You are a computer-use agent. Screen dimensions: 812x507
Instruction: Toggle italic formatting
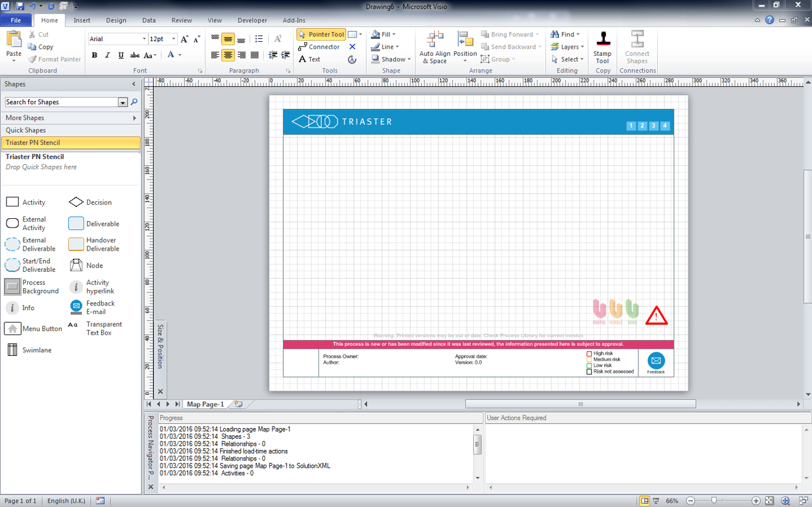click(107, 55)
